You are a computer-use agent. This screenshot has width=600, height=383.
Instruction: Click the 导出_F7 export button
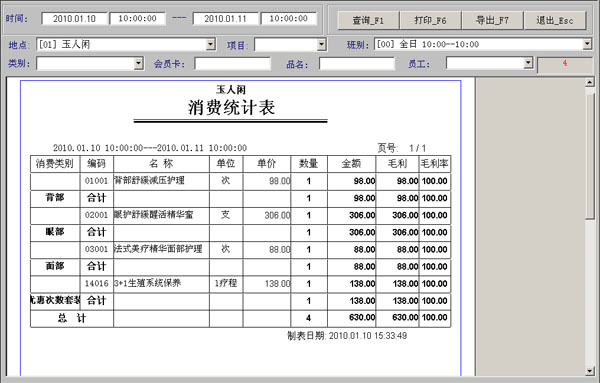coord(492,20)
